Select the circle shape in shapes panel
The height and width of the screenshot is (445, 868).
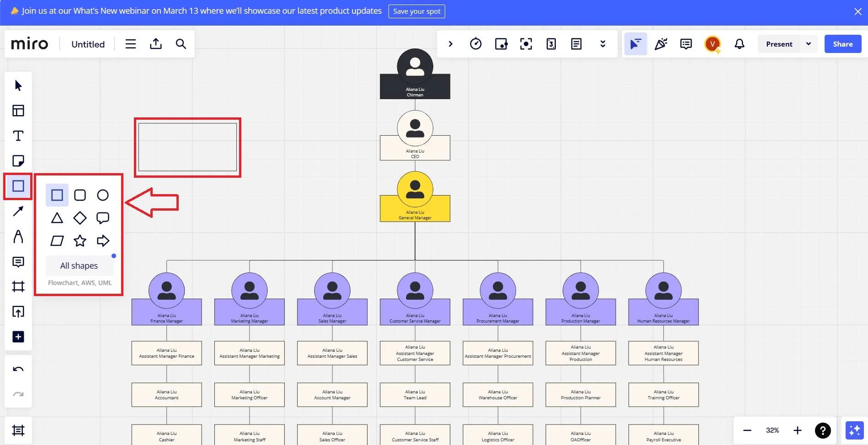pos(102,195)
